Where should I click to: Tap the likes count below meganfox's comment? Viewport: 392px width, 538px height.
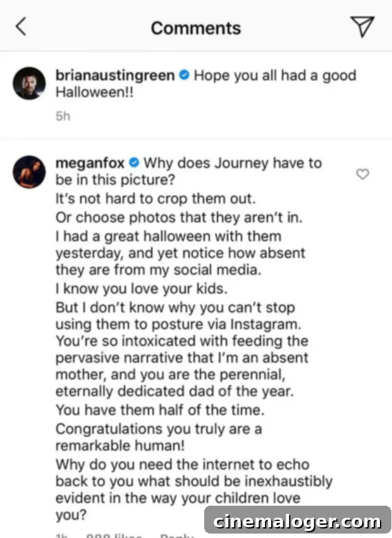(115, 535)
